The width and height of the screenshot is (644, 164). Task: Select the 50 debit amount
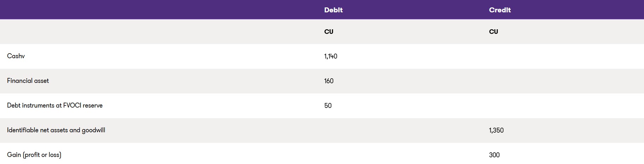point(328,105)
